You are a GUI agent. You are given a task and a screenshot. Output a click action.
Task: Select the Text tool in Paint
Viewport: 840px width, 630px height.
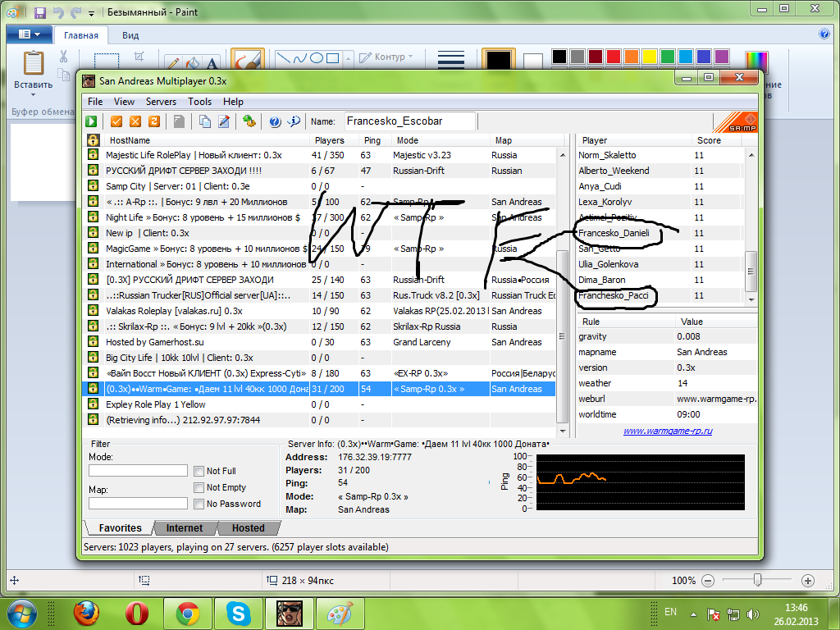pyautogui.click(x=212, y=64)
